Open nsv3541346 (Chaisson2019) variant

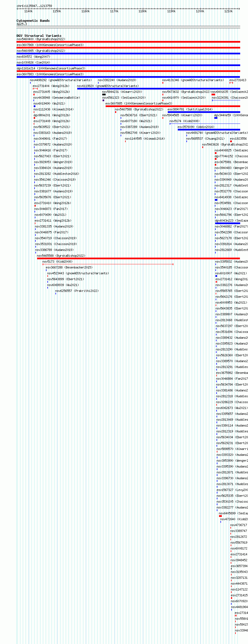click(x=55, y=180)
